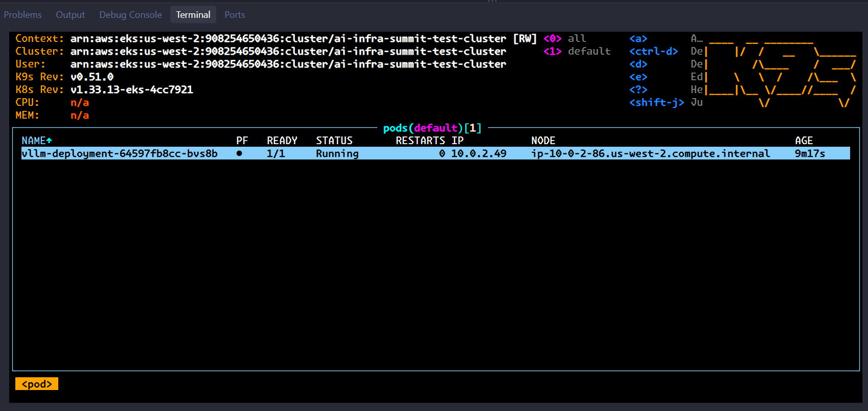Switch to the Output tab
This screenshot has width=868, height=411.
coord(71,15)
